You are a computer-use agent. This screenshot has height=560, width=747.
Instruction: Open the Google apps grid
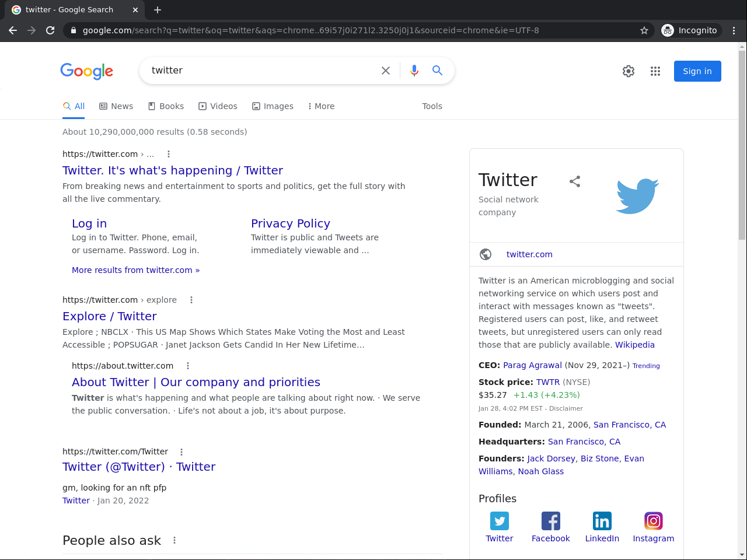point(655,71)
